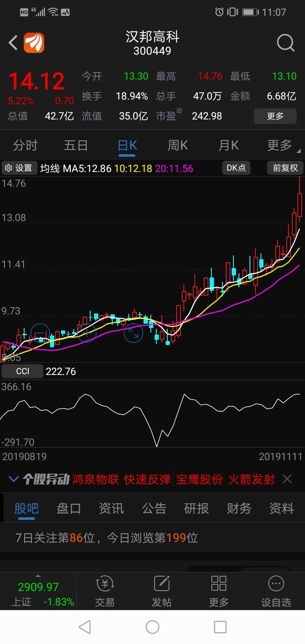Switch to 周K chart tab
The width and height of the screenshot is (305, 644).
click(x=178, y=146)
